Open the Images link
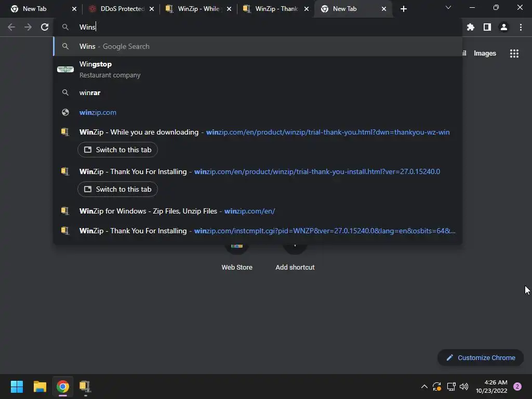 pos(485,54)
